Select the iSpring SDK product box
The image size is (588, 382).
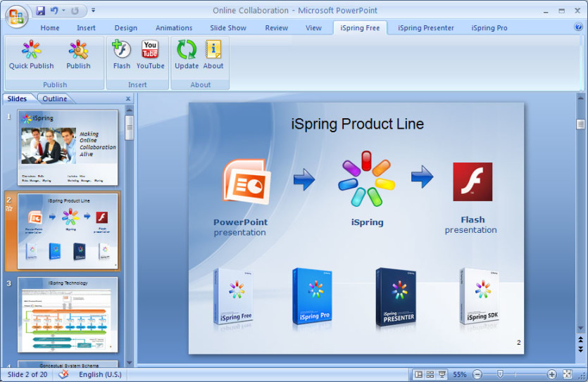[x=480, y=296]
